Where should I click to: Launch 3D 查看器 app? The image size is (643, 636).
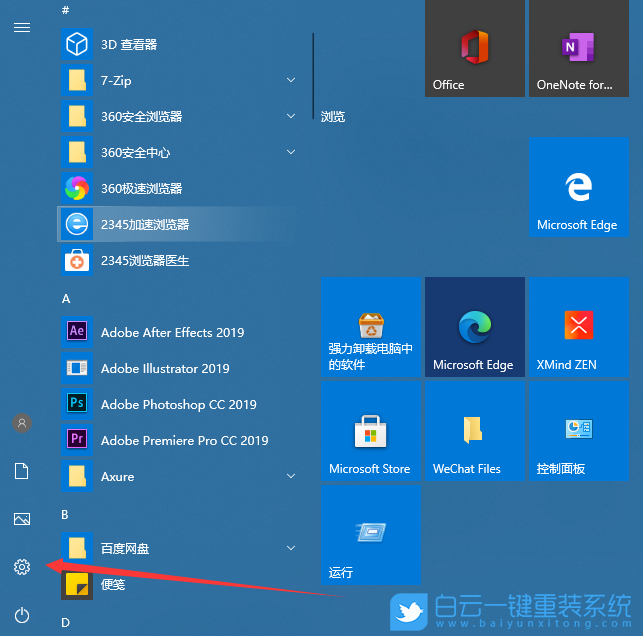178,44
